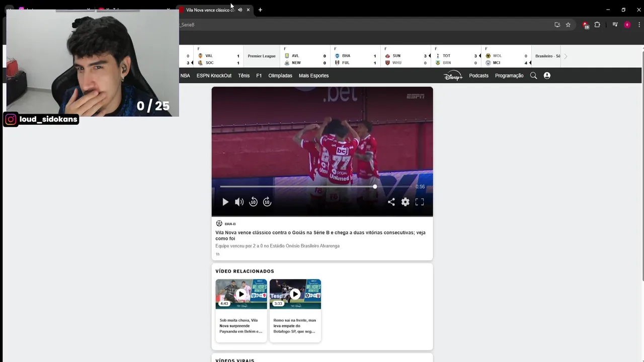Image resolution: width=644 pixels, height=362 pixels.
Task: Open the Olimpíadas section
Action: [280, 75]
